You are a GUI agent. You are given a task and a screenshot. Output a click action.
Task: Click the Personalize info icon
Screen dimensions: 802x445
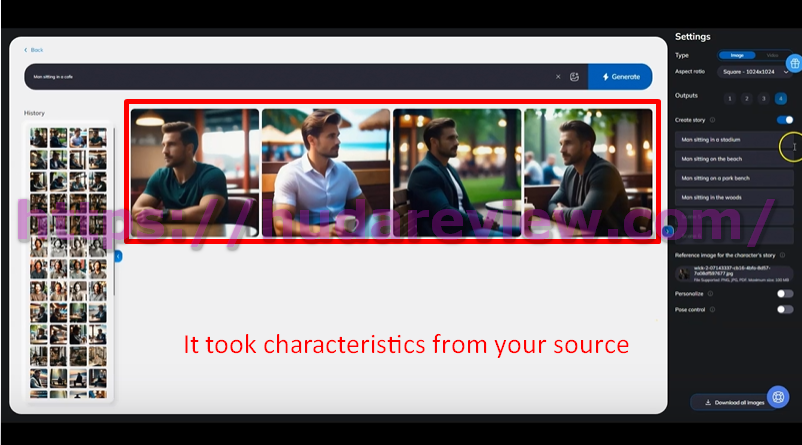click(x=710, y=294)
